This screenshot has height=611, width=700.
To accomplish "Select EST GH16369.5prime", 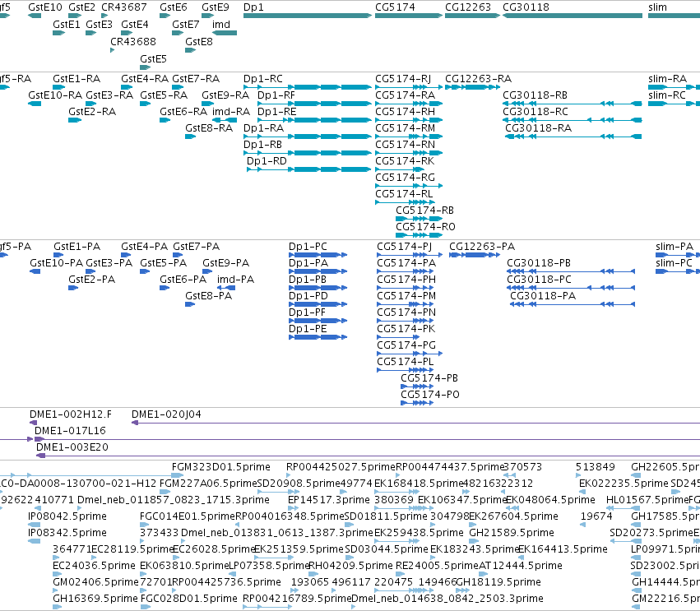I will (x=57, y=607).
